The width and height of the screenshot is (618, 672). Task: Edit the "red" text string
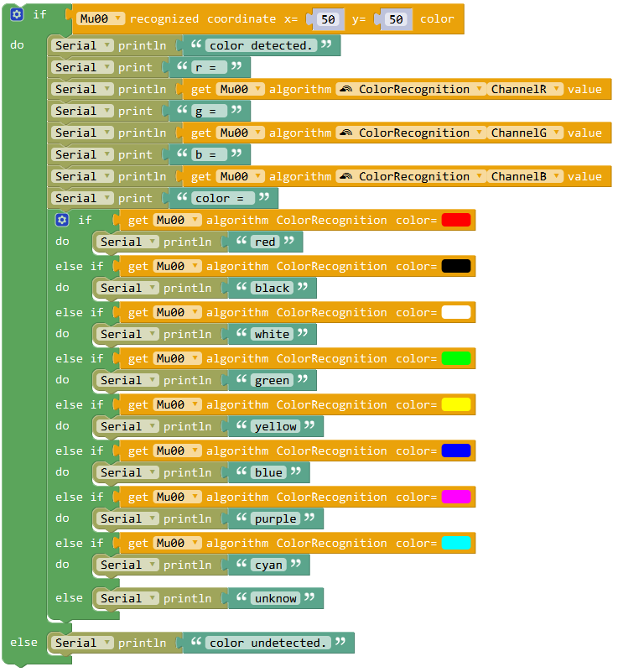pyautogui.click(x=265, y=242)
